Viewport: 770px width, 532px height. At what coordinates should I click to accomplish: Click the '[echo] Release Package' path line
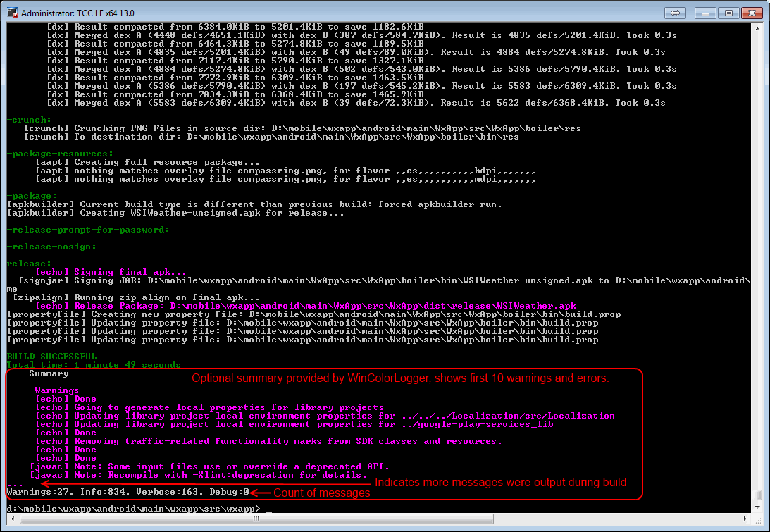306,306
